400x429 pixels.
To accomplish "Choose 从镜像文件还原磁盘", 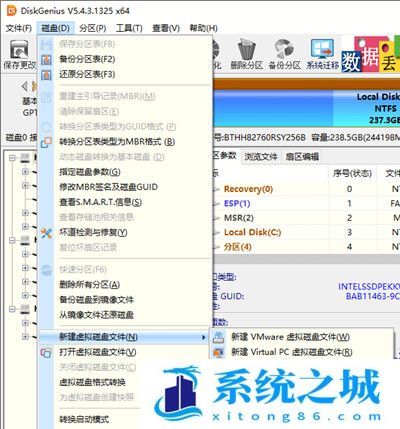I will coord(125,315).
